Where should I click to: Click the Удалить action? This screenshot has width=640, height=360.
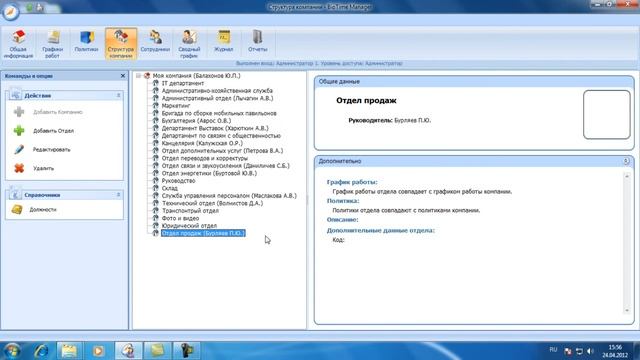tap(43, 168)
